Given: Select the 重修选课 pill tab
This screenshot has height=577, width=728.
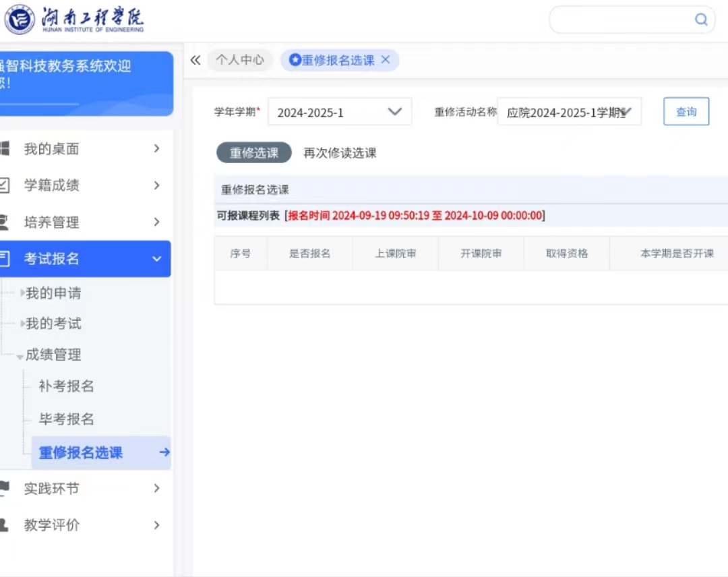Looking at the screenshot, I should [x=254, y=153].
